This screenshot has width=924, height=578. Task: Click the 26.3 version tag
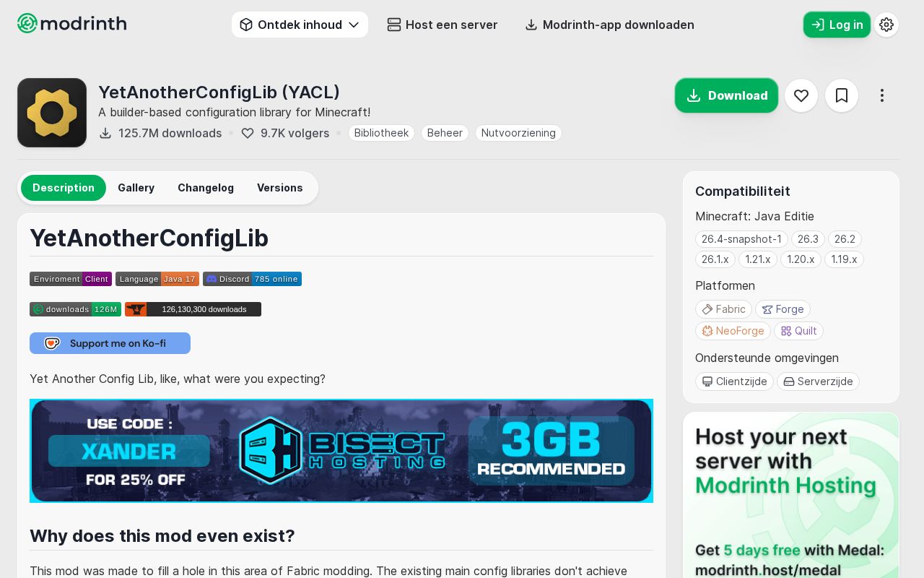pyautogui.click(x=808, y=239)
